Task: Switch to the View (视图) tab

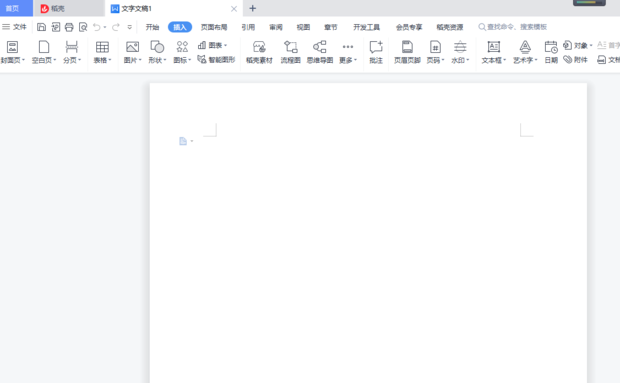Action: tap(303, 27)
